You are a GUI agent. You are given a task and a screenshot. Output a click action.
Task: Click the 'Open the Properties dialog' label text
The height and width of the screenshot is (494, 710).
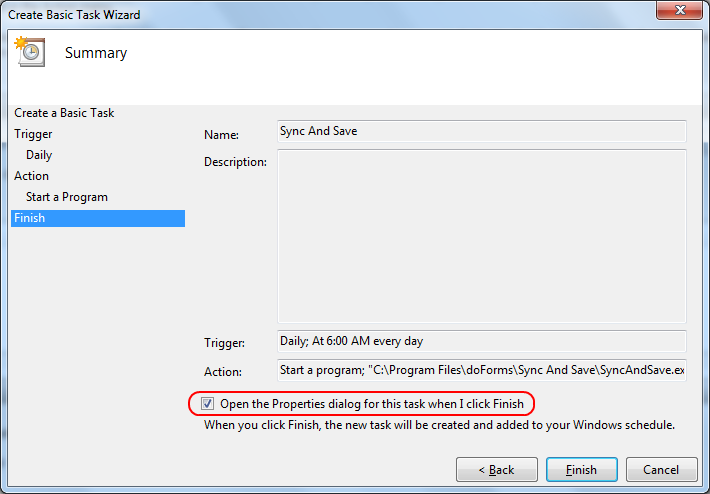372,404
